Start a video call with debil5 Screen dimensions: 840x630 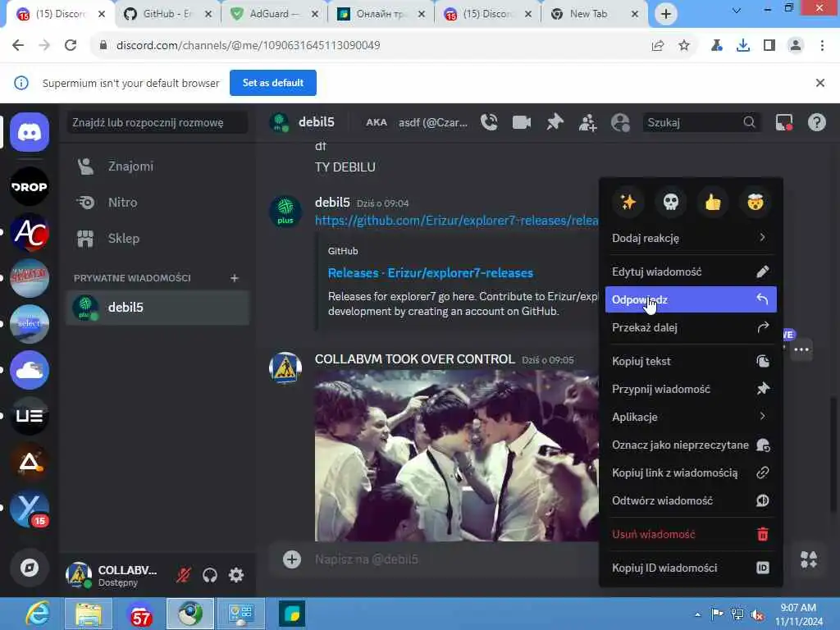(x=521, y=123)
